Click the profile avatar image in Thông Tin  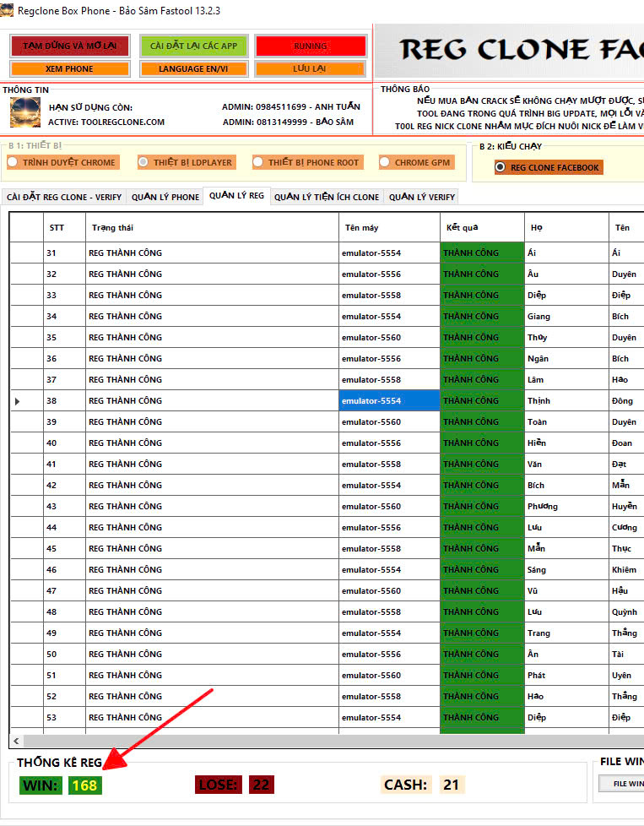tap(24, 112)
